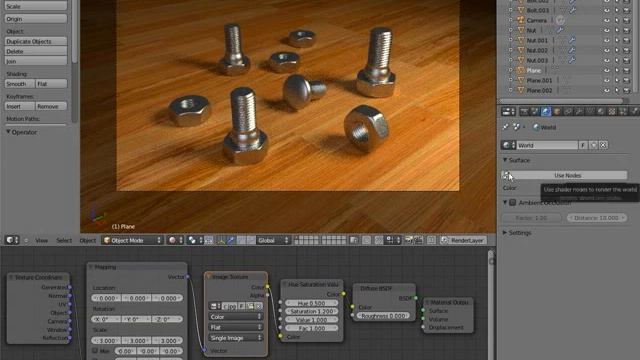Open the Particles properties tab icon
The height and width of the screenshot is (360, 640).
click(x=623, y=111)
